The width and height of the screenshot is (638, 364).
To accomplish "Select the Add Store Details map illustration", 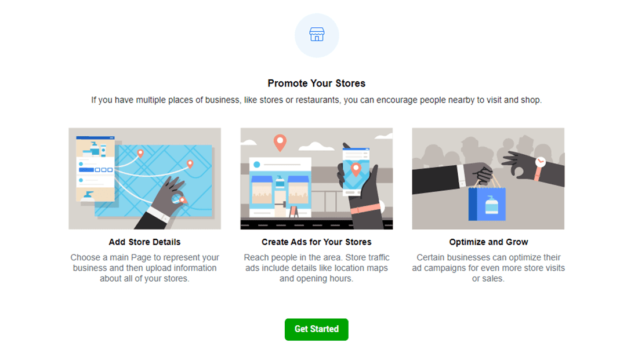I will pos(144,179).
